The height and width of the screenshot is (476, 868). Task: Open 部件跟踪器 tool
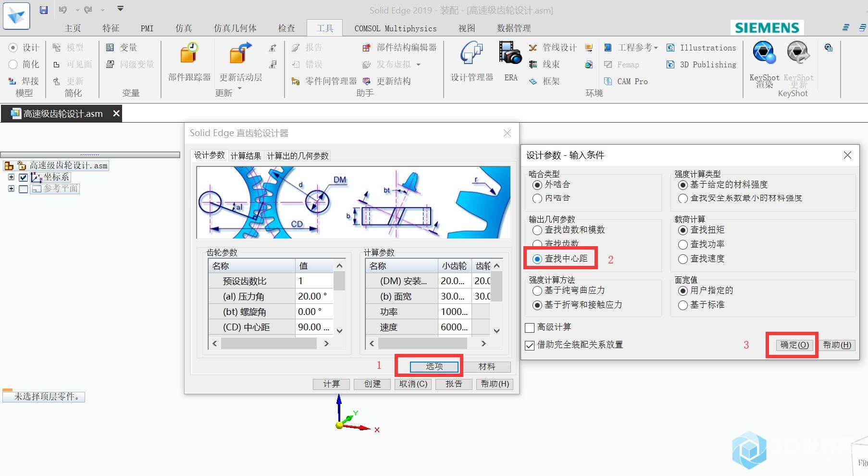pos(189,62)
